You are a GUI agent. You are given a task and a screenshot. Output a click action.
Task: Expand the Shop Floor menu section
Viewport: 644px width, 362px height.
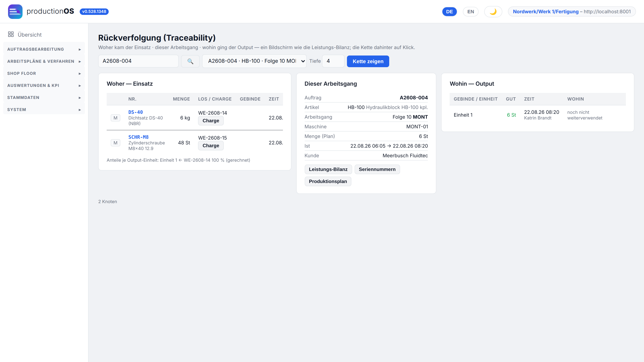pyautogui.click(x=44, y=73)
